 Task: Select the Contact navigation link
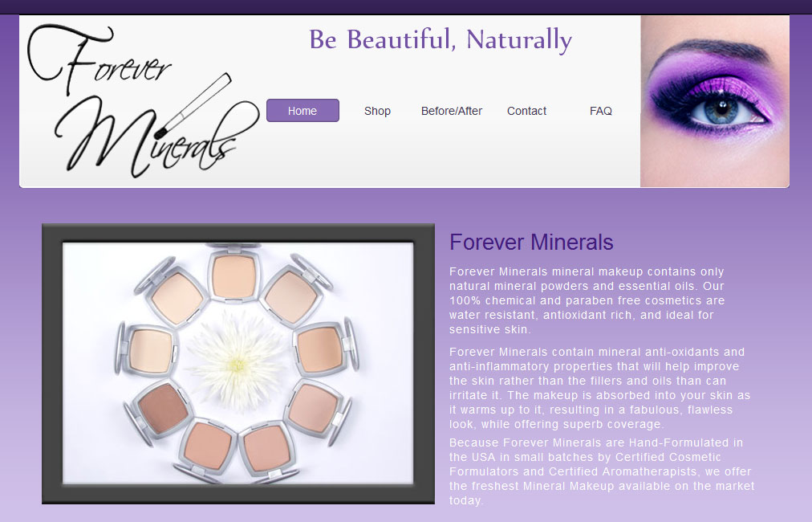click(x=526, y=111)
